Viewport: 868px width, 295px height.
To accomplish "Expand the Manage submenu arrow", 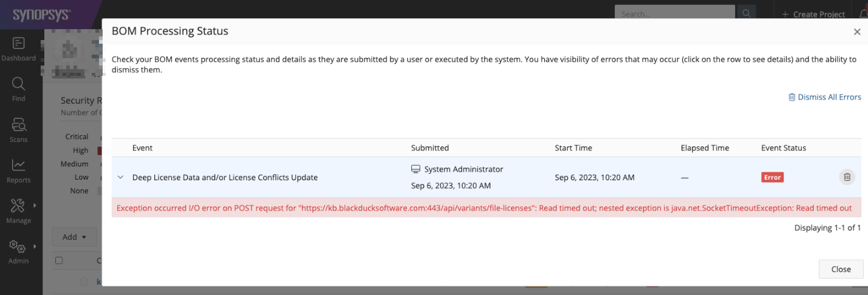I will coord(35,205).
